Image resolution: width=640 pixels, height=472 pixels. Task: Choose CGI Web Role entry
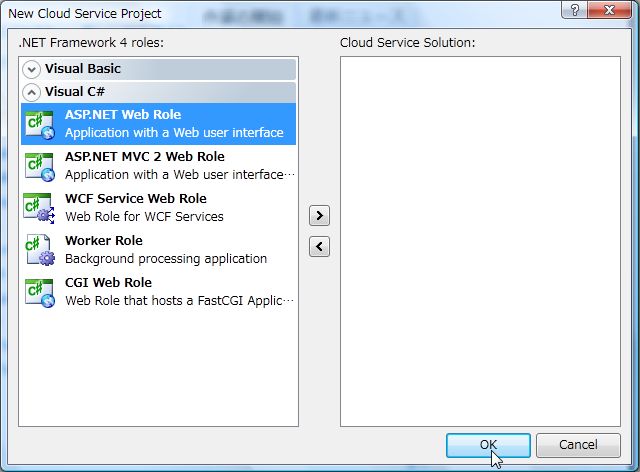175,292
